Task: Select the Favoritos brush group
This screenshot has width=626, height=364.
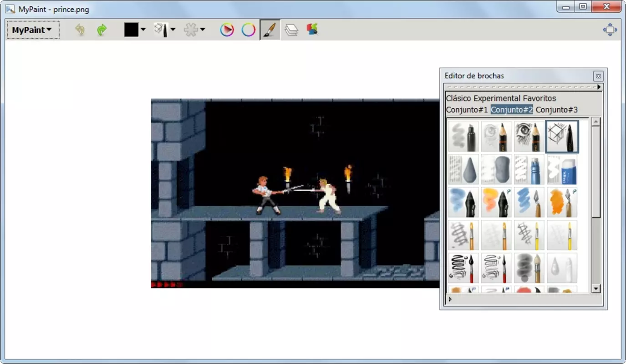Action: pos(539,98)
